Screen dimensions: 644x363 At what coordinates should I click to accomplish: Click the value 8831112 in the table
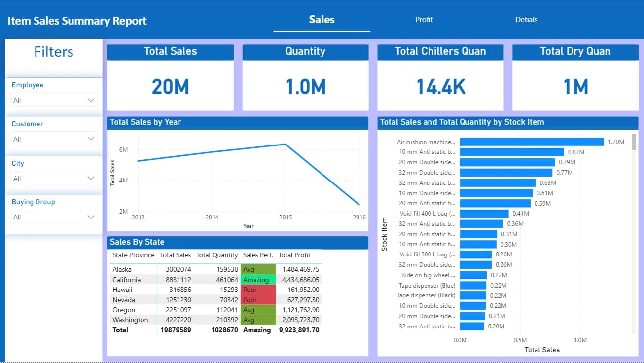tap(178, 280)
